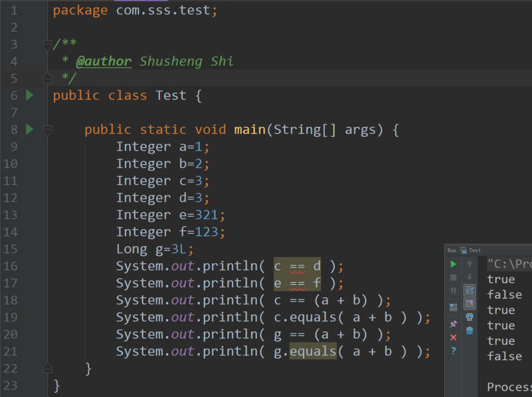Click the Stop process square icon
Screen dimensions: 532x397
pyautogui.click(x=453, y=277)
